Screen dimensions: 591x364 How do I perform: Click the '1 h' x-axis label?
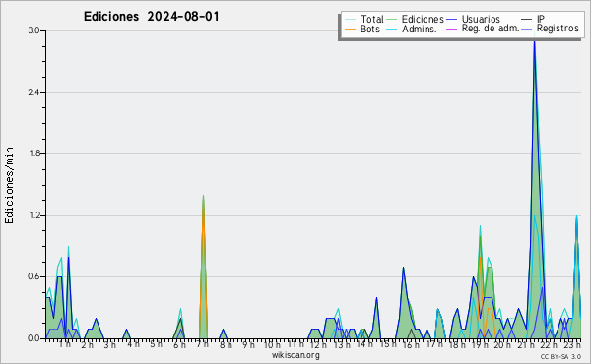pos(64,344)
